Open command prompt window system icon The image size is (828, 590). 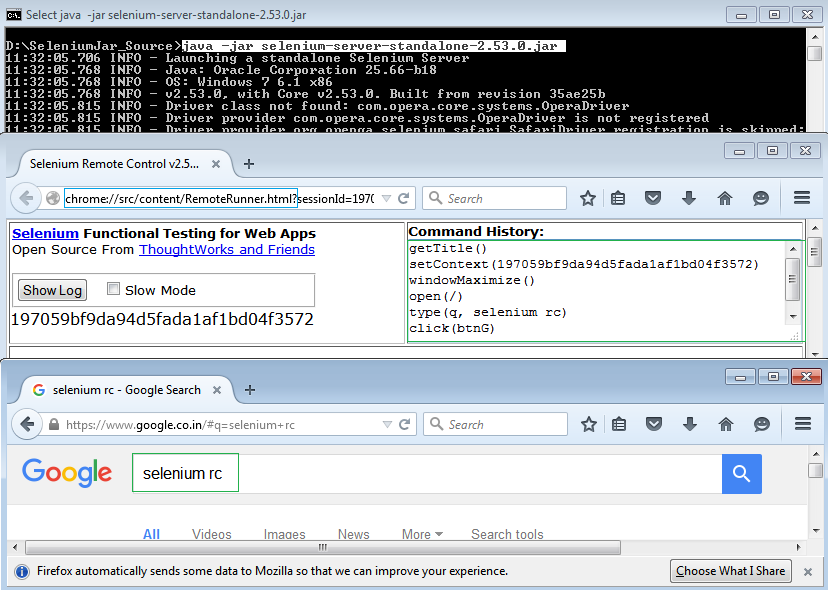(x=14, y=15)
